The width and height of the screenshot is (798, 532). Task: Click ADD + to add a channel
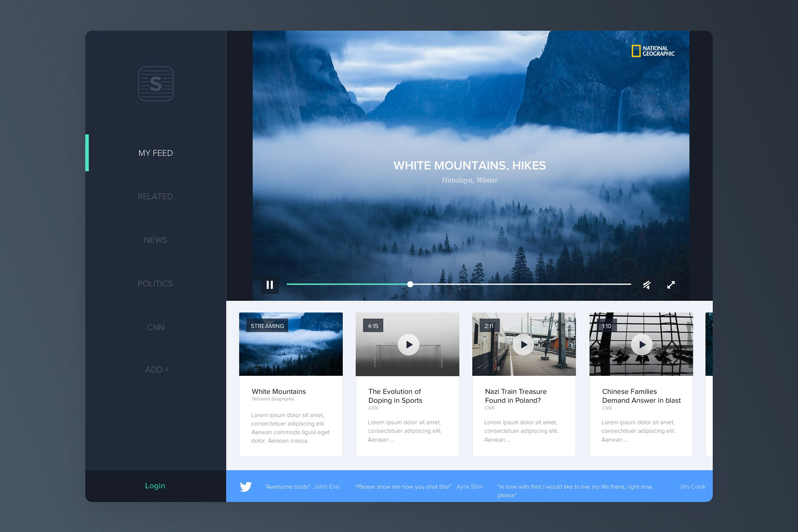(157, 369)
